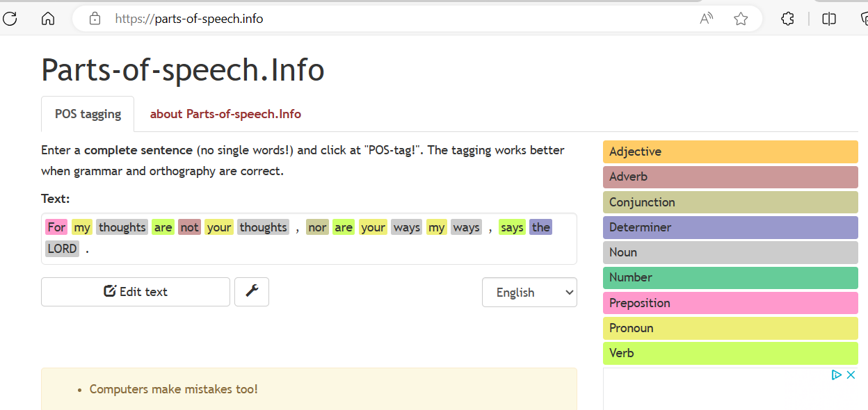Click the Parts-of-speech.Info page heading
Screen dimensions: 868x410
(x=183, y=69)
